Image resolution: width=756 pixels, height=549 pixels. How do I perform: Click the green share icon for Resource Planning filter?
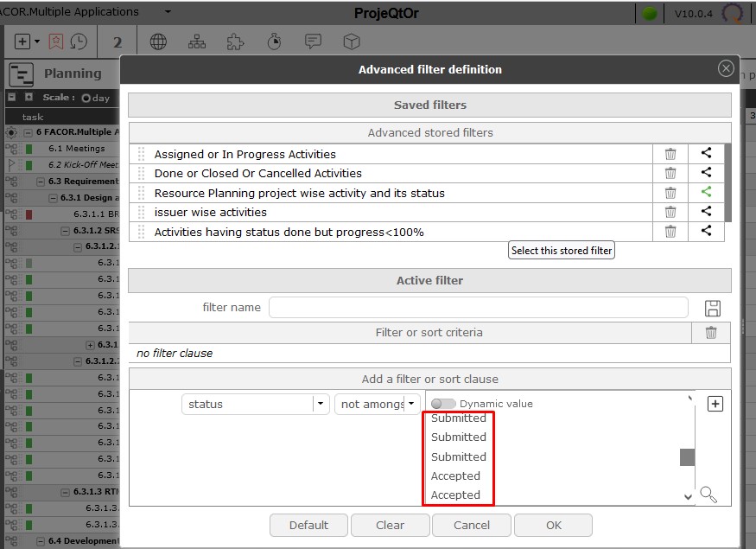pyautogui.click(x=706, y=193)
